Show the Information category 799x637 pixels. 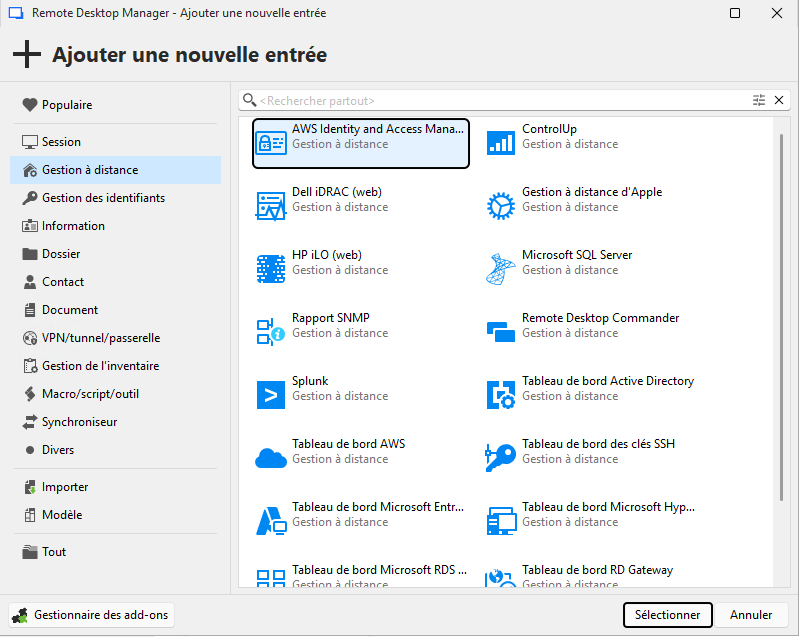[x=115, y=226]
